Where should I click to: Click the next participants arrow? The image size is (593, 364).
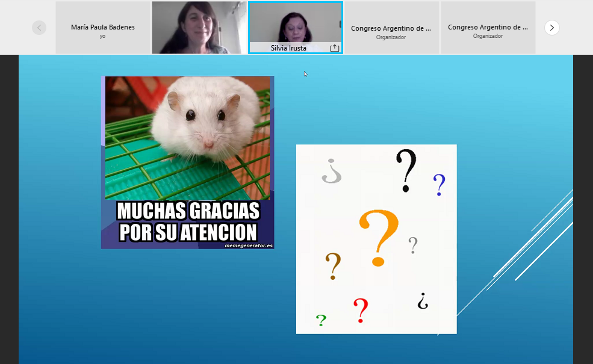click(x=551, y=28)
